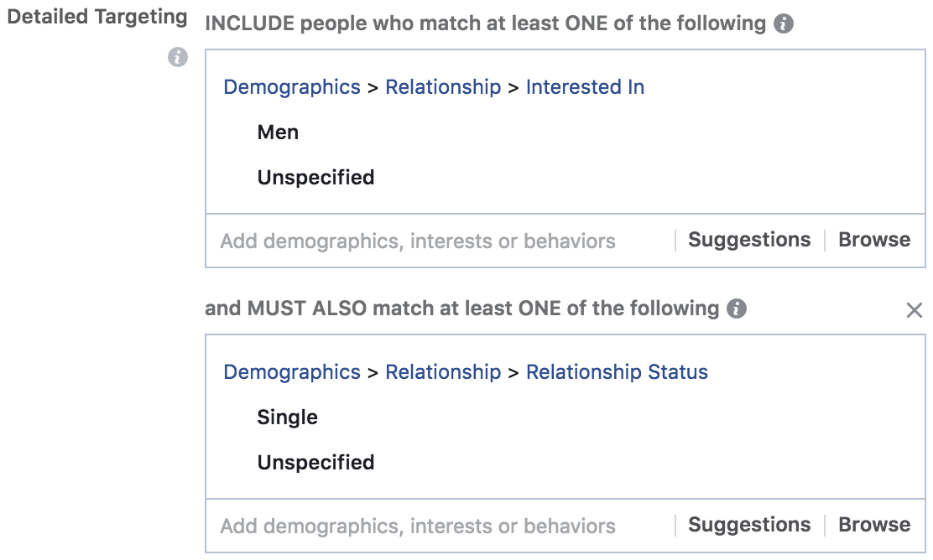Image resolution: width=933 pixels, height=560 pixels.
Task: Open the Relationship link in the Relationship Status breadcrumb
Action: click(x=443, y=372)
